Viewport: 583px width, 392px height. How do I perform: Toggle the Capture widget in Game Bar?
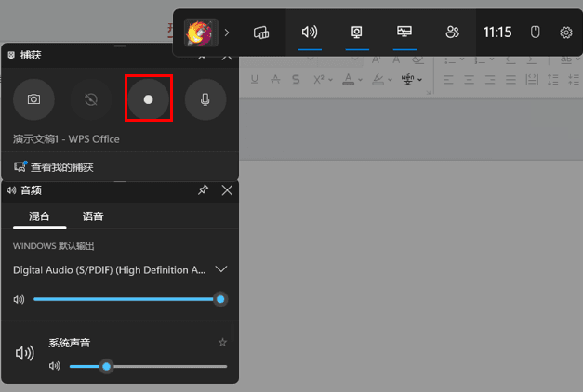[356, 33]
